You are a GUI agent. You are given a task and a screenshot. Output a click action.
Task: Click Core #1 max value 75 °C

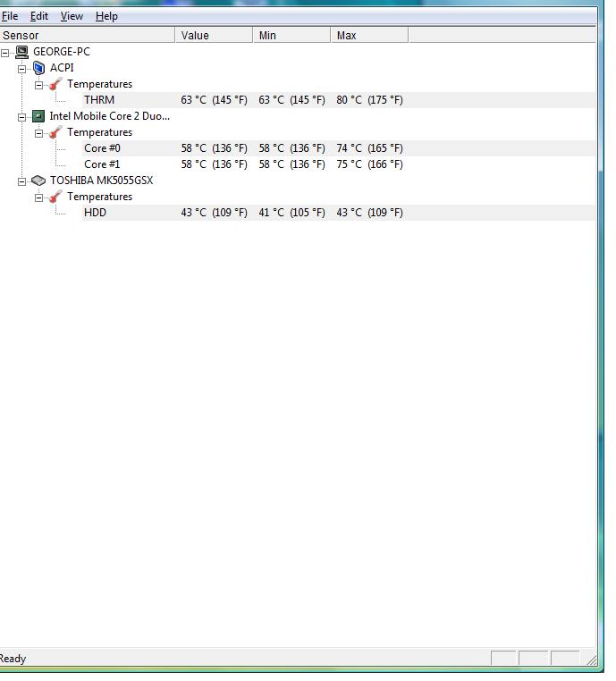tap(369, 164)
